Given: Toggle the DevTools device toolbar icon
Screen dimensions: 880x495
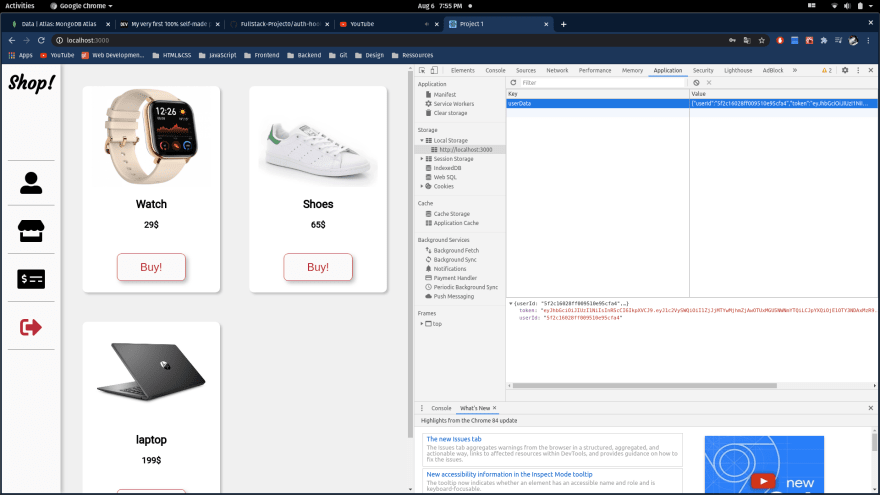Looking at the screenshot, I should coord(434,70).
